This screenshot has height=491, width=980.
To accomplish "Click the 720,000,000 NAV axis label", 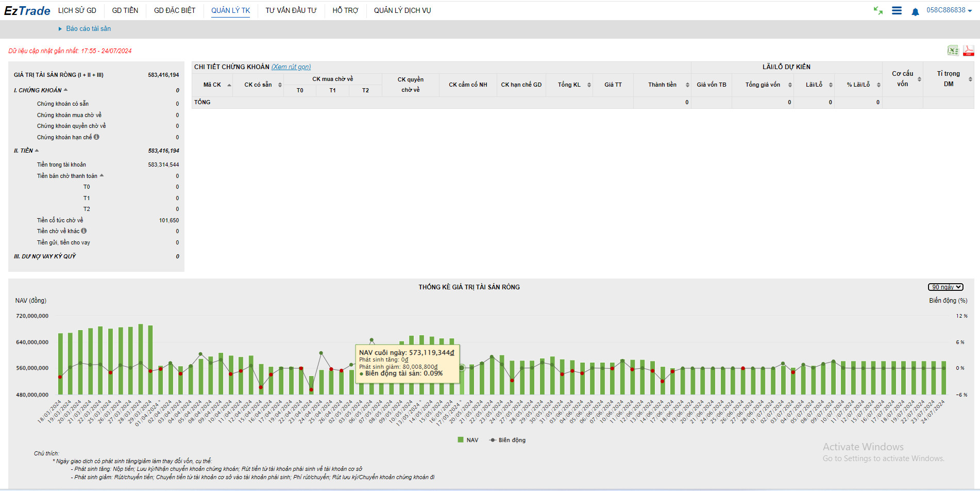I will pyautogui.click(x=32, y=316).
